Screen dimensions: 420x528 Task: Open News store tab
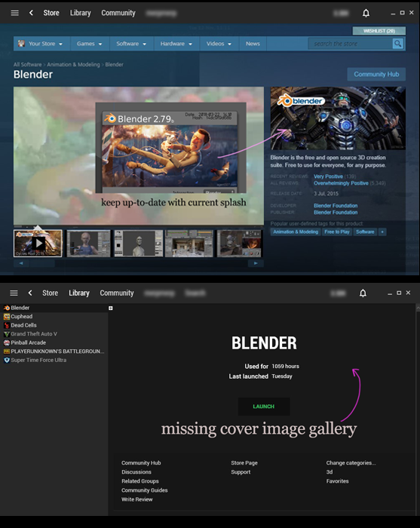(x=253, y=44)
